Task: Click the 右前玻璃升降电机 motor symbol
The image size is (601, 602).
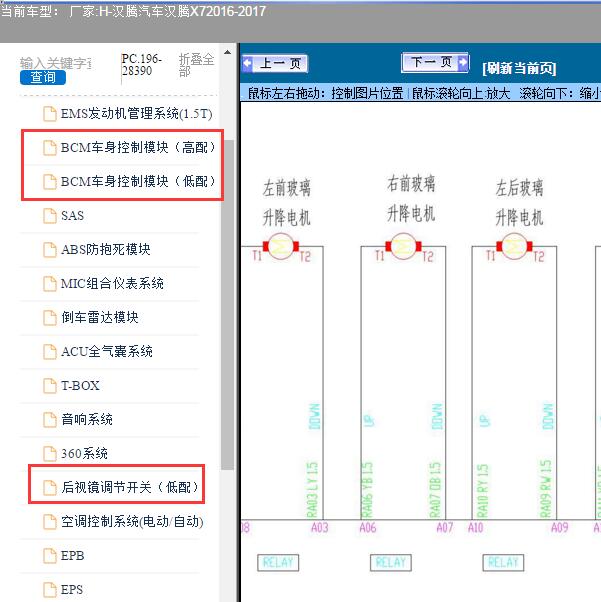Action: [x=403, y=246]
